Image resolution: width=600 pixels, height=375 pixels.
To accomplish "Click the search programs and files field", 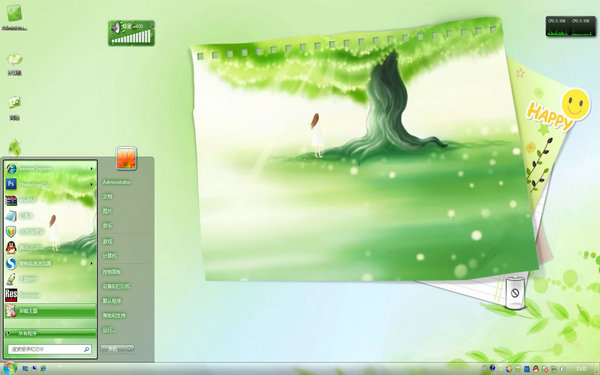I will pyautogui.click(x=50, y=349).
